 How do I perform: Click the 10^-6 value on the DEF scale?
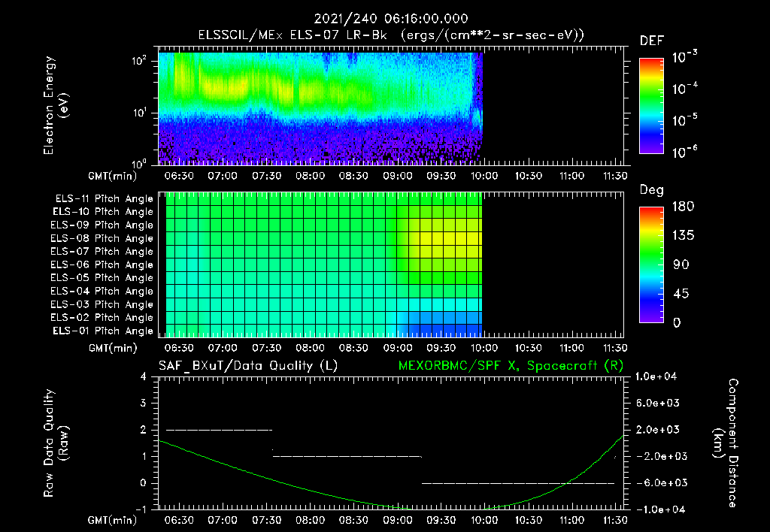point(684,152)
